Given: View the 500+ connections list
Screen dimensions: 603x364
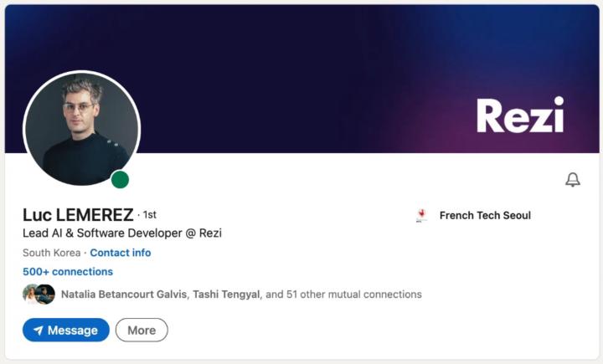Looking at the screenshot, I should coord(68,272).
